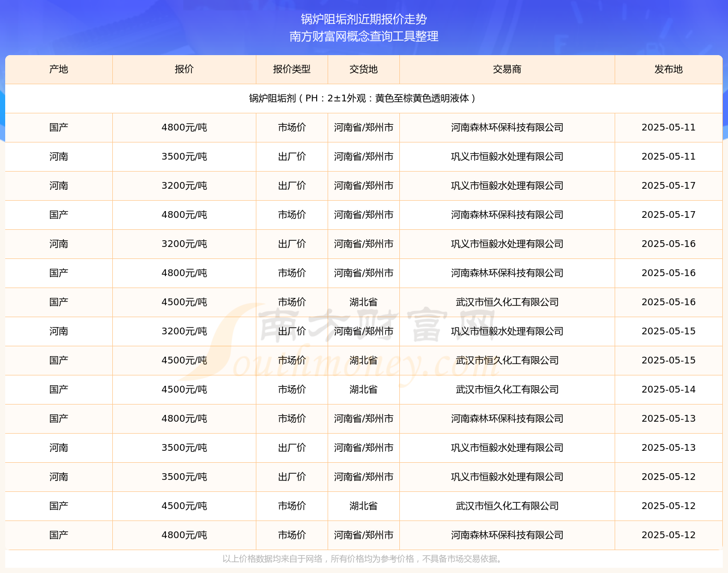Screen dimensions: 728x573
Task: Click date 2025-05-14 cell
Action: (668, 389)
